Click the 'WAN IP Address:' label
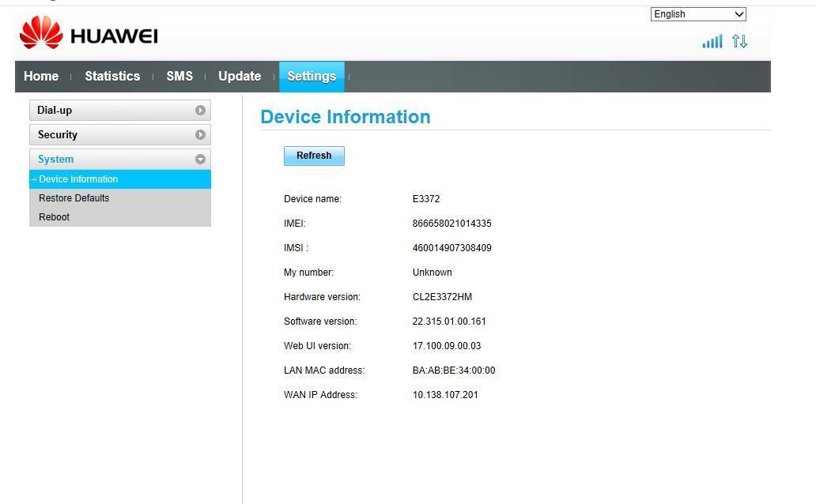The image size is (816, 504). click(x=320, y=394)
